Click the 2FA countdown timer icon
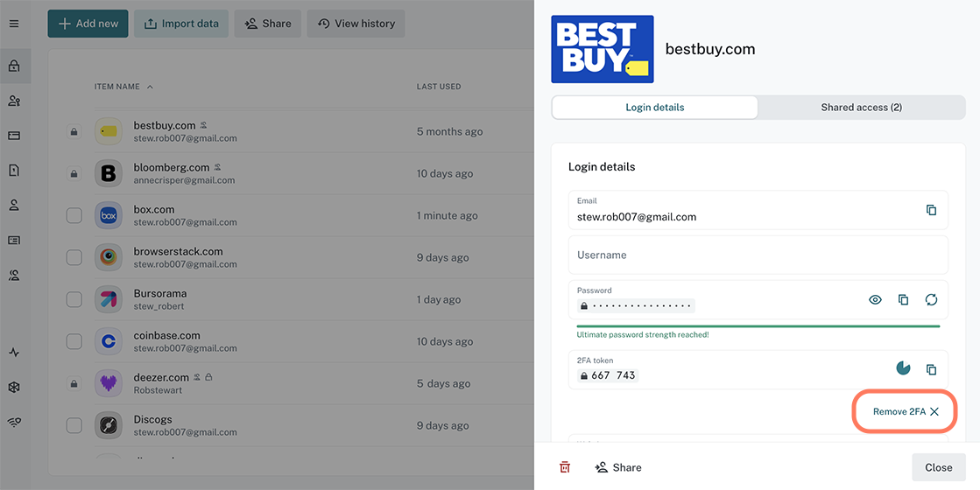 903,368
